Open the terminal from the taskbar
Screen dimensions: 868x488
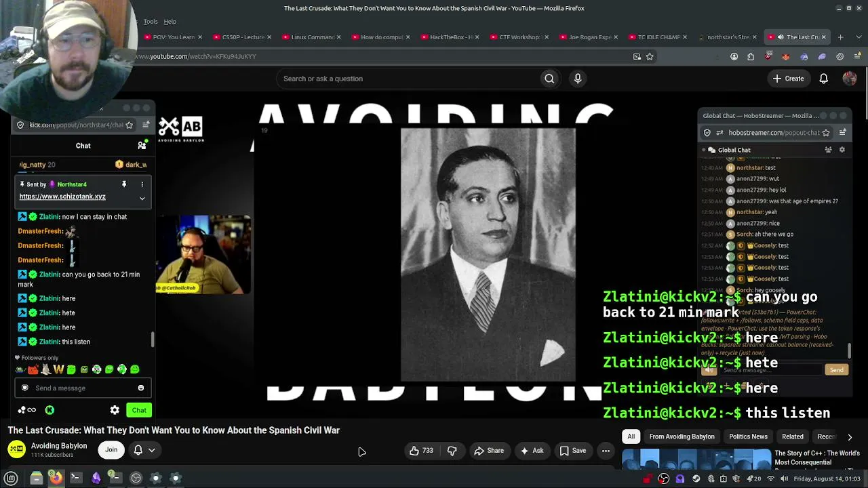point(76,478)
